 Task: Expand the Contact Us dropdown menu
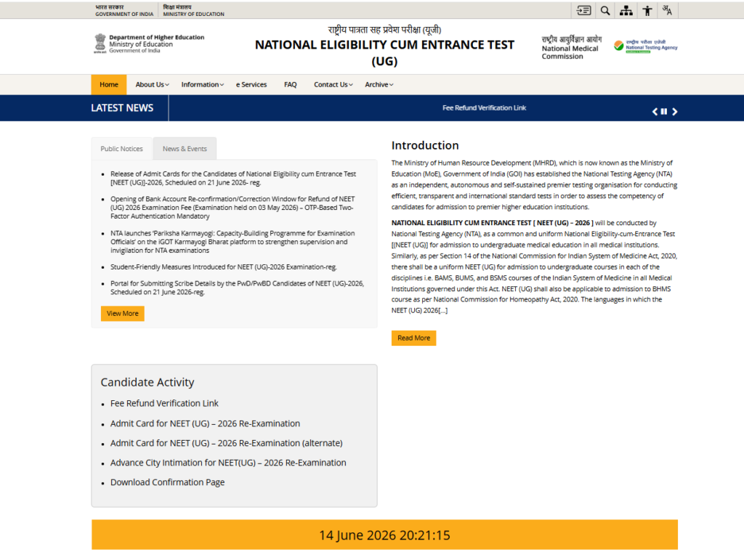click(333, 84)
